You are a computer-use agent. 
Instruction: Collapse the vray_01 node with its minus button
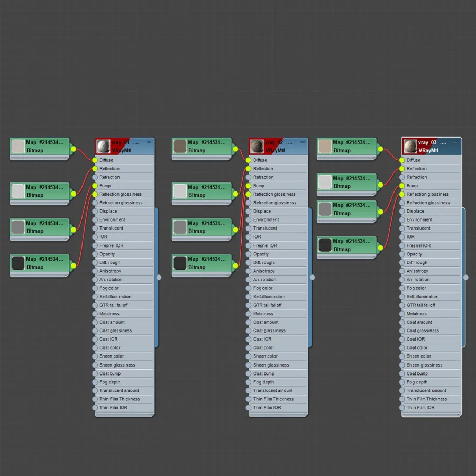(x=149, y=142)
